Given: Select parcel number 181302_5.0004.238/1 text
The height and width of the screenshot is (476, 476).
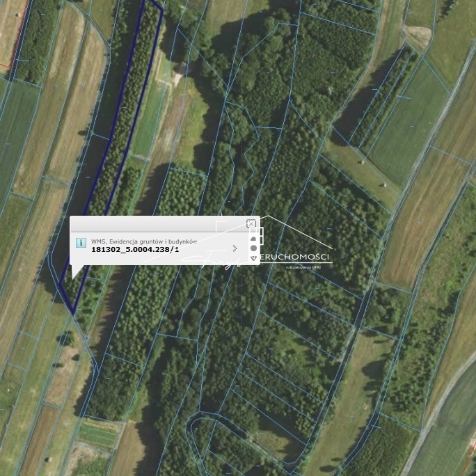Looking at the screenshot, I should [x=135, y=249].
